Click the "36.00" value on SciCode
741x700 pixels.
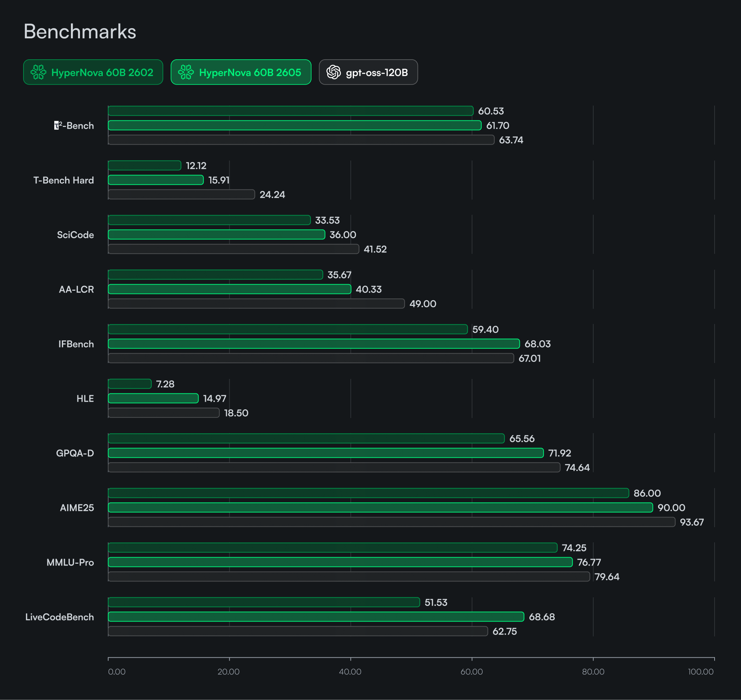pyautogui.click(x=343, y=235)
